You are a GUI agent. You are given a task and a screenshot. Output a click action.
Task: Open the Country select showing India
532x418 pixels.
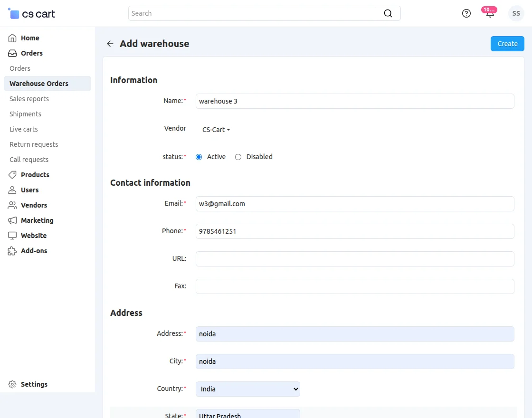pos(247,389)
